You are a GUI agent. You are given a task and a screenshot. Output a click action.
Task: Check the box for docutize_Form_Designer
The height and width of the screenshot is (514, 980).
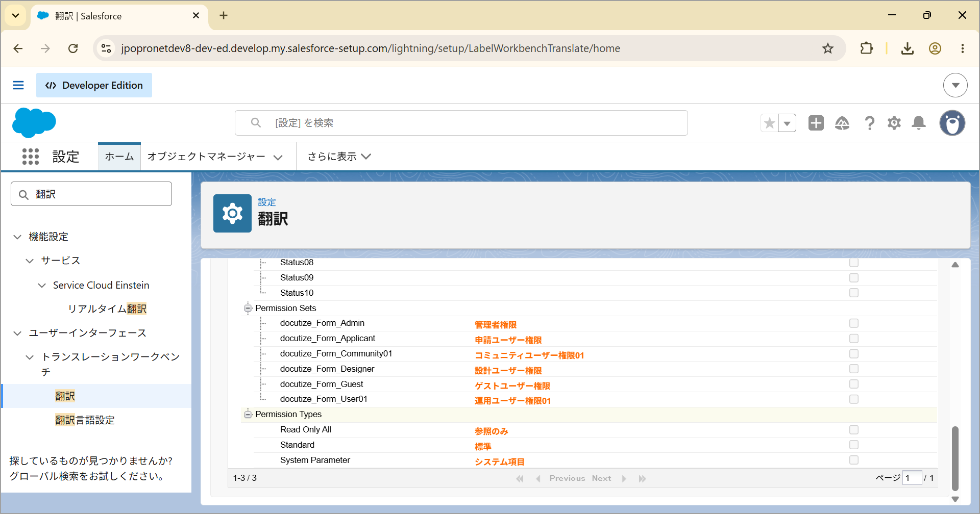[854, 369]
